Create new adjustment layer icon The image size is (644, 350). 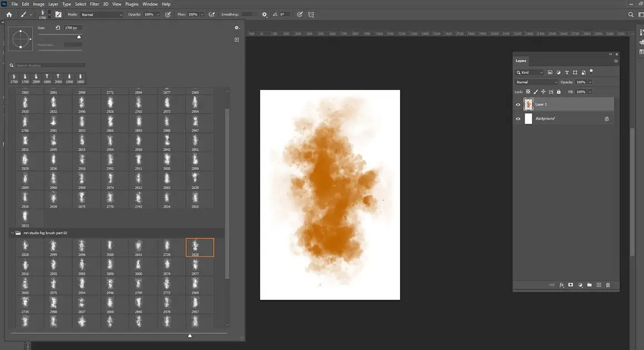[x=580, y=284]
